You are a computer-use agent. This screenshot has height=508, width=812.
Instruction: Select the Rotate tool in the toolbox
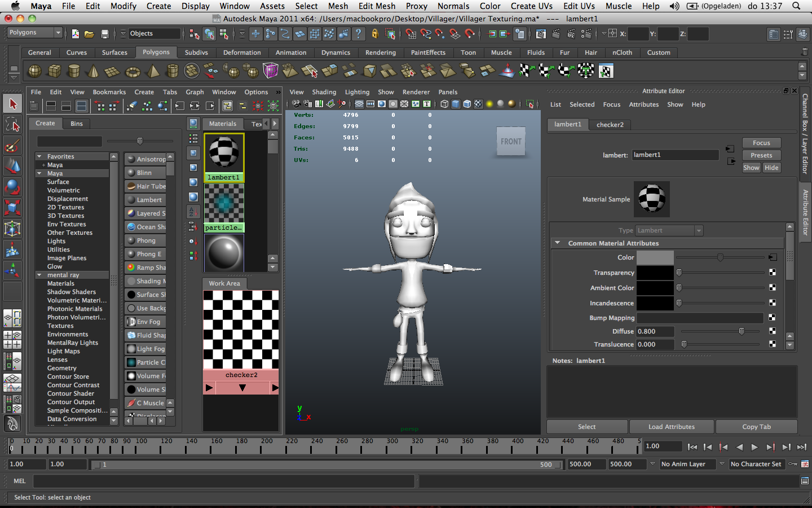(12, 187)
